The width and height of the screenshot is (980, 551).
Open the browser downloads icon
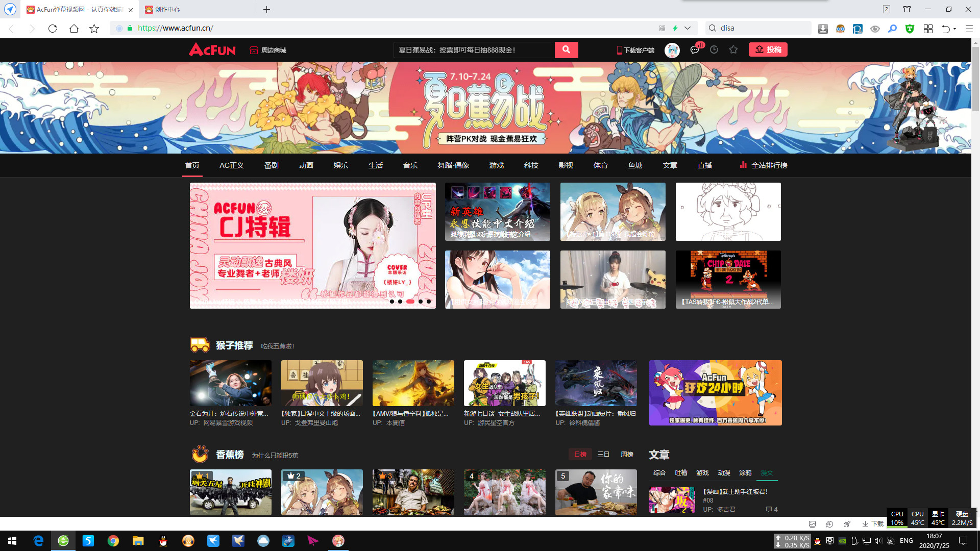point(823,29)
